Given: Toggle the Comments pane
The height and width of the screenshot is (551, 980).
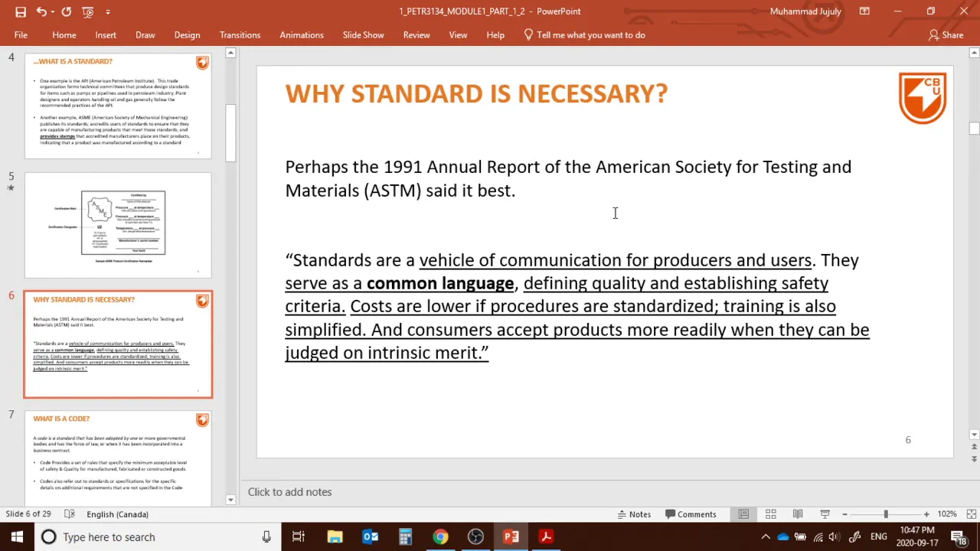Looking at the screenshot, I should (691, 514).
